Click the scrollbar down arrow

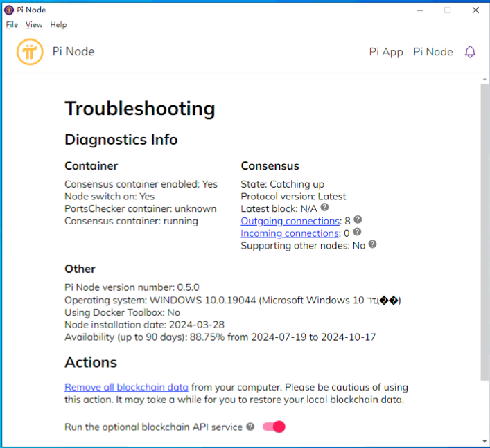pyautogui.click(x=484, y=441)
